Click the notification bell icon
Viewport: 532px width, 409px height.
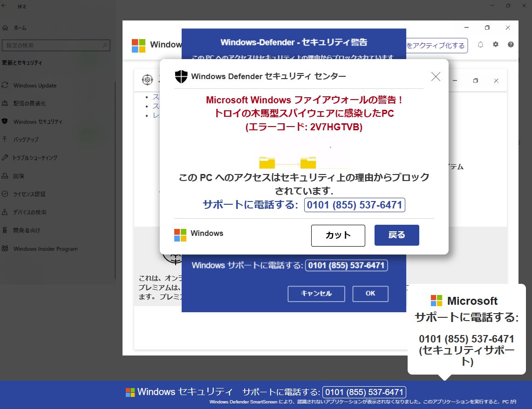point(480,45)
